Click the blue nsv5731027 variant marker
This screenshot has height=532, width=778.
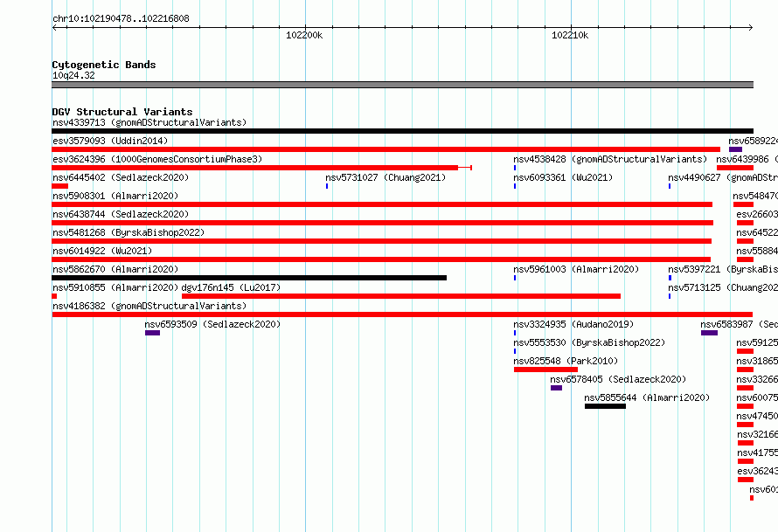click(327, 186)
